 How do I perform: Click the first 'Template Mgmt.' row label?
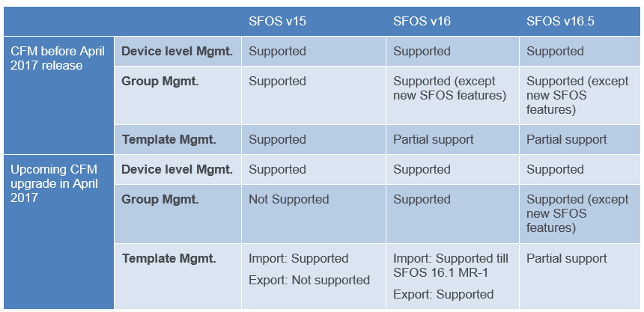pyautogui.click(x=168, y=139)
